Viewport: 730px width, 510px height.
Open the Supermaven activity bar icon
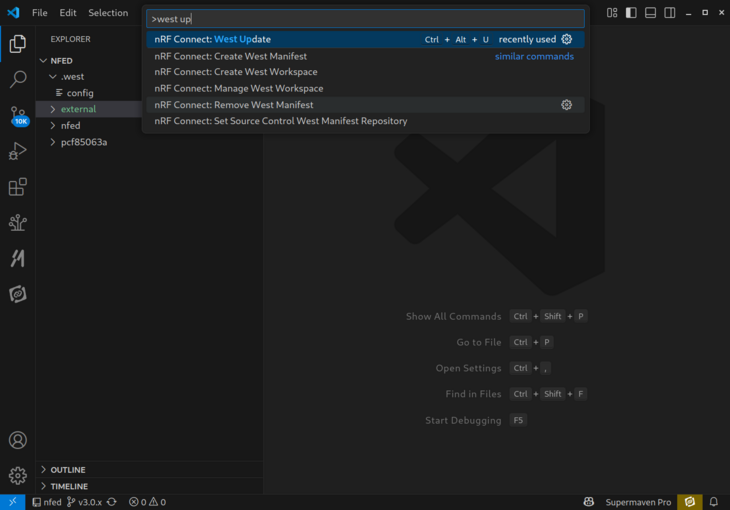point(18,294)
